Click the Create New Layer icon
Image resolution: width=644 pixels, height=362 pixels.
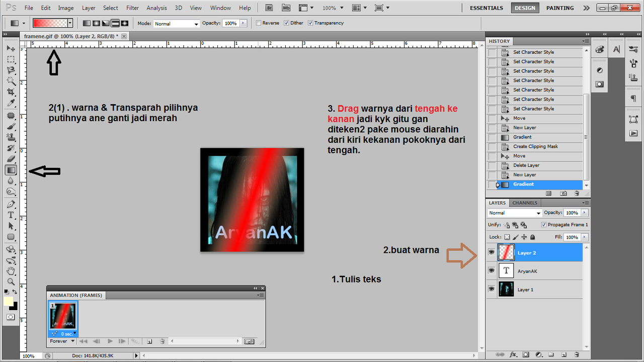coord(563,354)
